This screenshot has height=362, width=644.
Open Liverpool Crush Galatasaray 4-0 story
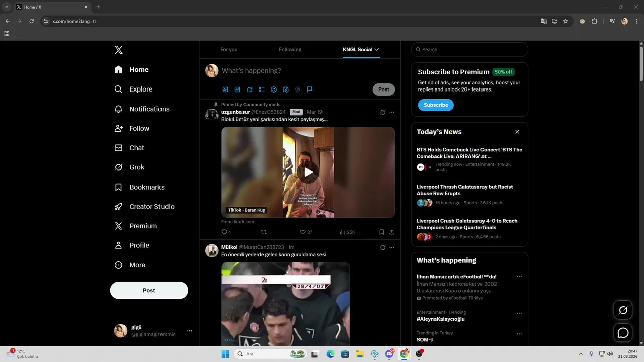[469, 229]
